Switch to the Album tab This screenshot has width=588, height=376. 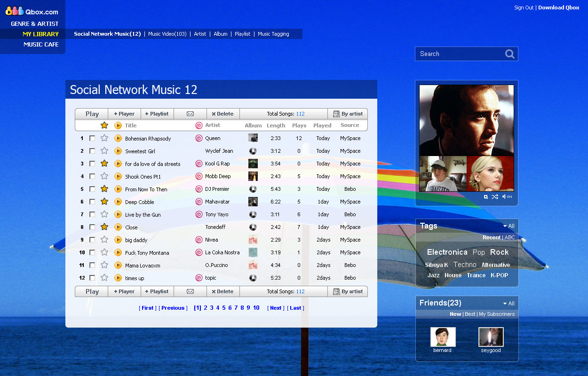[x=221, y=34]
